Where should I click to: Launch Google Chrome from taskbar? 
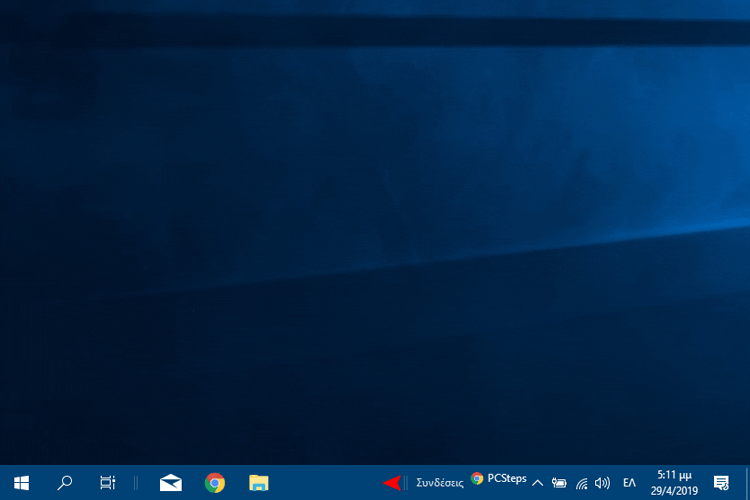pyautogui.click(x=215, y=483)
